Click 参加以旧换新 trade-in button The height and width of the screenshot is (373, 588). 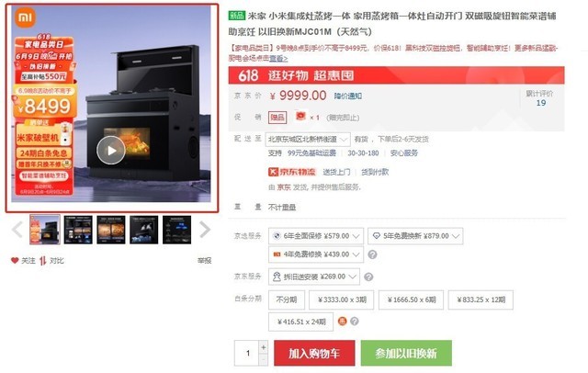[406, 353]
